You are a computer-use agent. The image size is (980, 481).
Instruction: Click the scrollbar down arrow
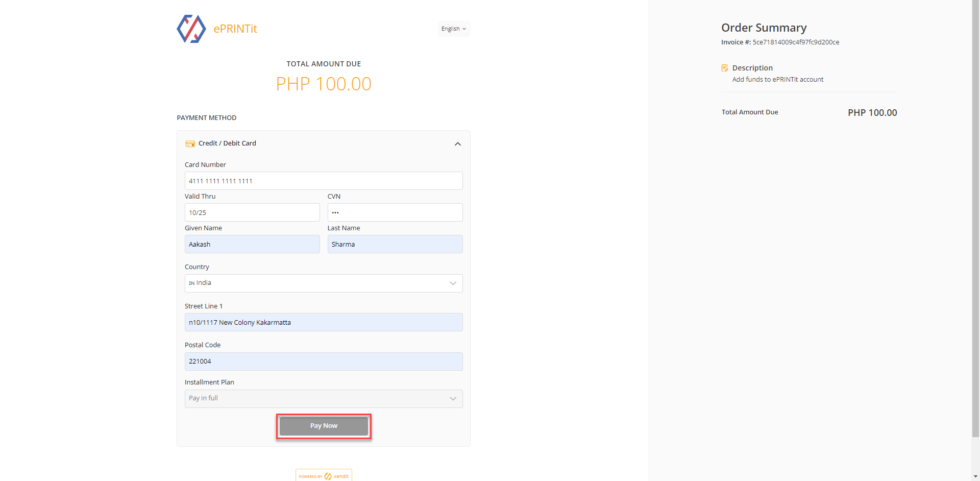point(975,476)
